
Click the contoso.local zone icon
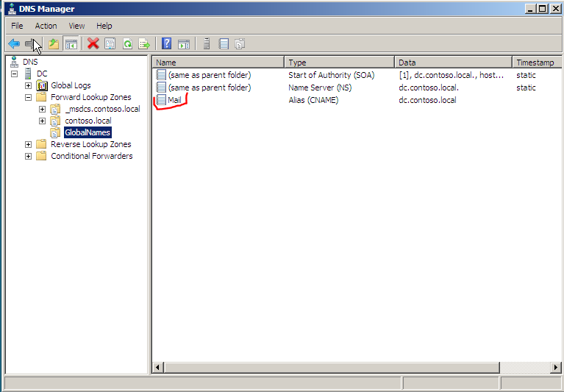(55, 121)
